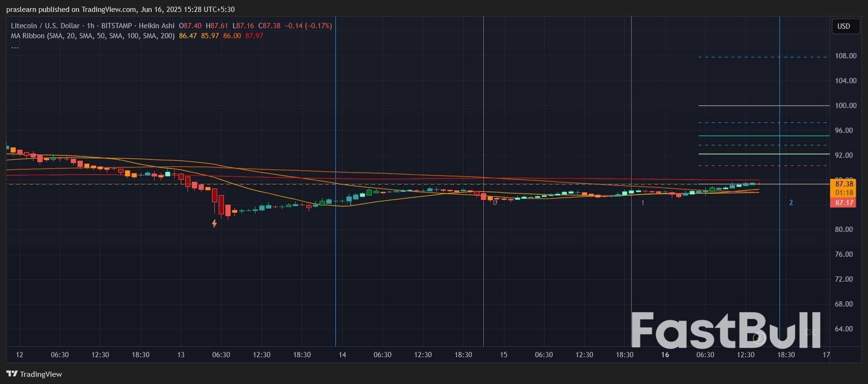
Task: Select the Fib time zone label 2
Action: (x=791, y=203)
